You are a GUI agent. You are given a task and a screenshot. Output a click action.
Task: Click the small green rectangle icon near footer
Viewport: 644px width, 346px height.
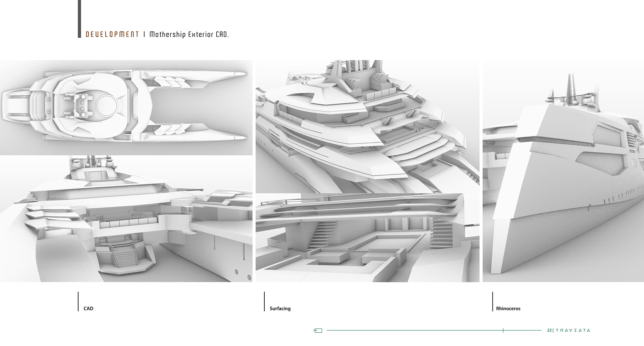click(x=318, y=331)
